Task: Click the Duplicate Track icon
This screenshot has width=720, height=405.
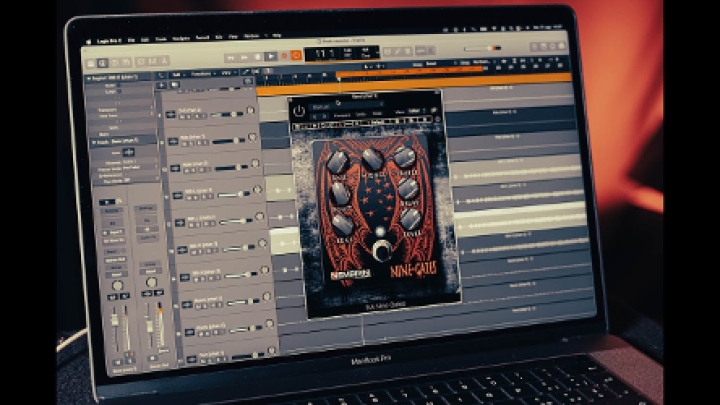Action: pos(174,85)
